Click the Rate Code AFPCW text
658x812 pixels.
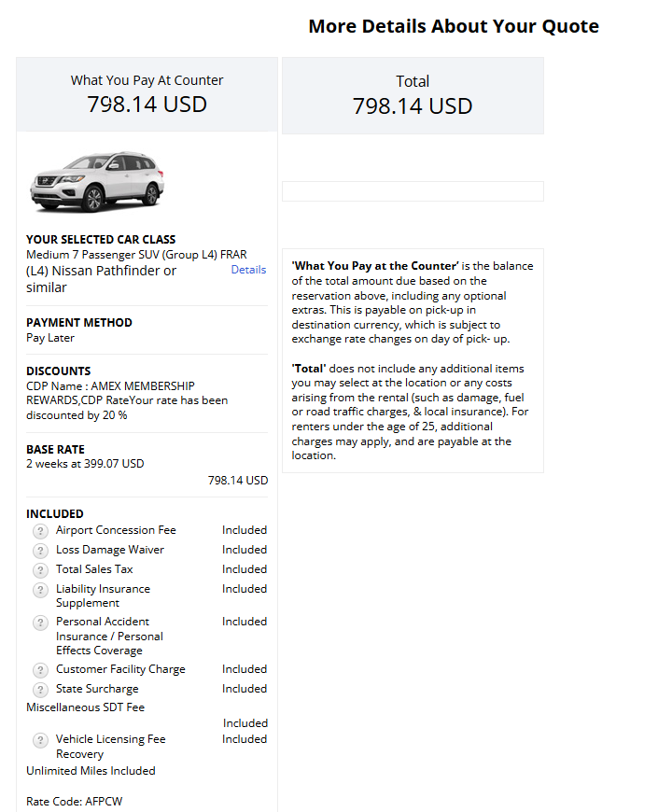[74, 802]
